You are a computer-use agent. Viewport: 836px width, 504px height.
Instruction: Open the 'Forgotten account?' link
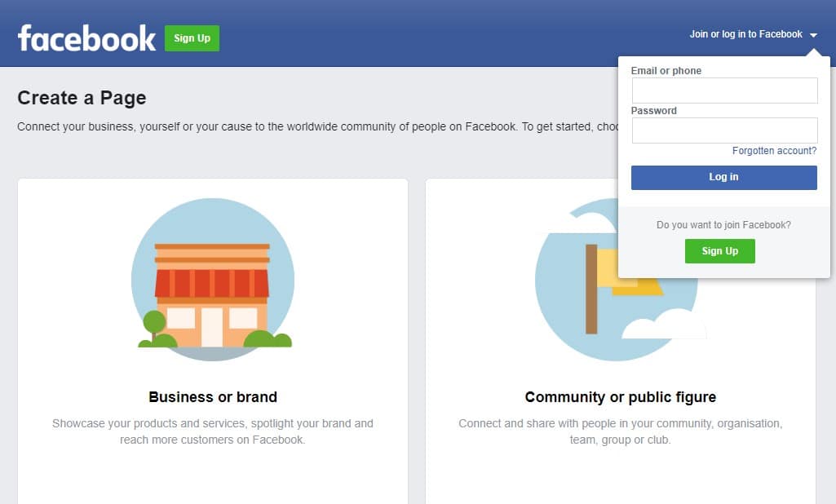(x=773, y=150)
